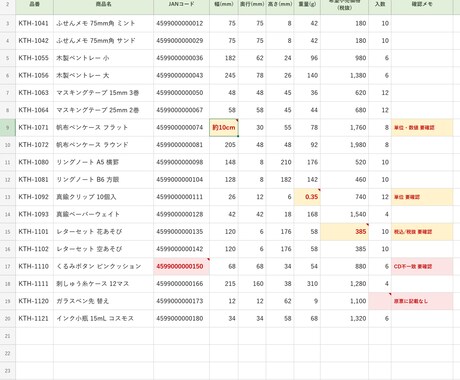Click the price 1,760 in KTH-1071 row
The height and width of the screenshot is (380, 460).
pos(345,127)
